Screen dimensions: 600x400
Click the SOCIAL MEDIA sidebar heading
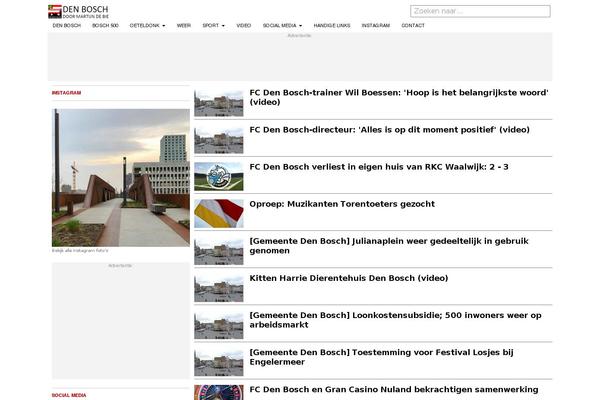(x=69, y=395)
